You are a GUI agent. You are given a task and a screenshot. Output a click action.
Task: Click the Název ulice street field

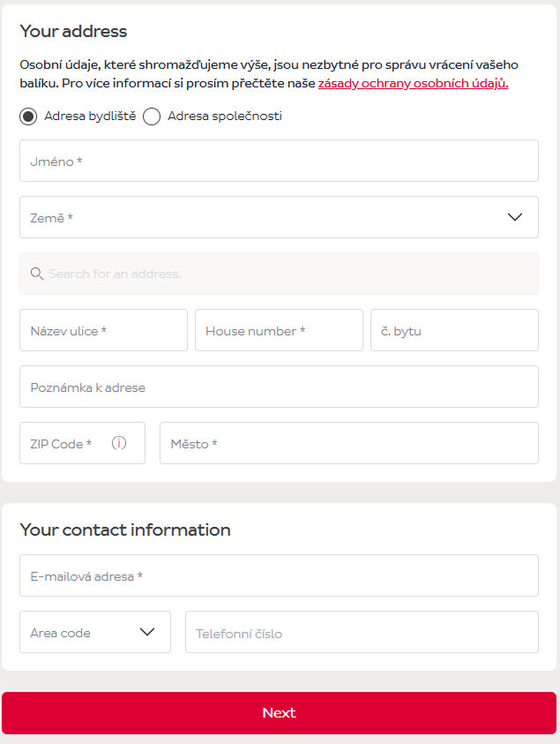(103, 330)
